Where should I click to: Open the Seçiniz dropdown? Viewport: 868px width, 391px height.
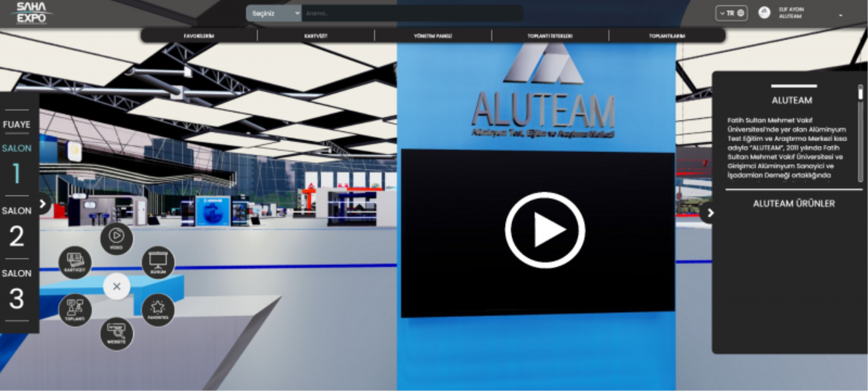click(274, 13)
